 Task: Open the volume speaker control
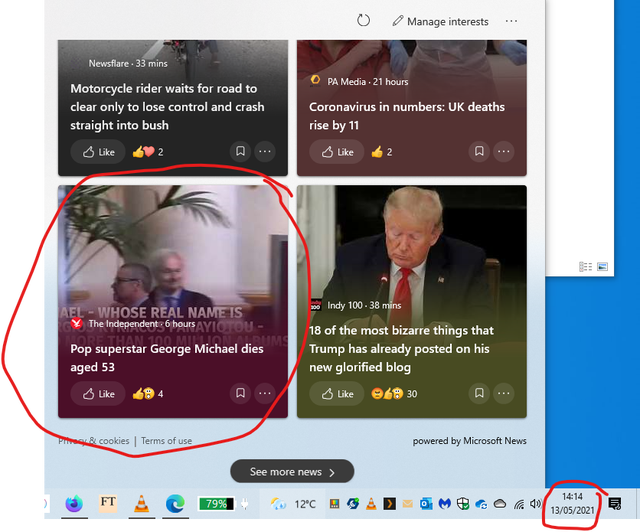pos(535,504)
